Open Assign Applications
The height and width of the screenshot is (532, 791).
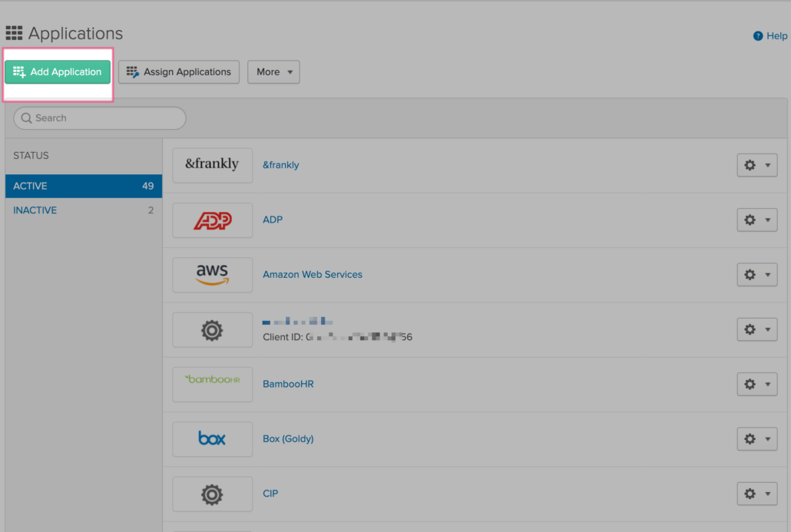[x=179, y=71]
